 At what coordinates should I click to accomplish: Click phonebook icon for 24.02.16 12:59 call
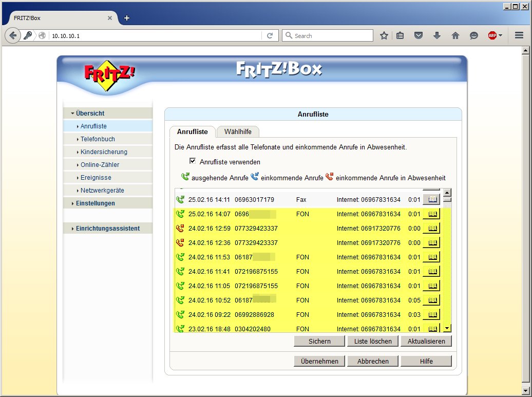pyautogui.click(x=432, y=228)
